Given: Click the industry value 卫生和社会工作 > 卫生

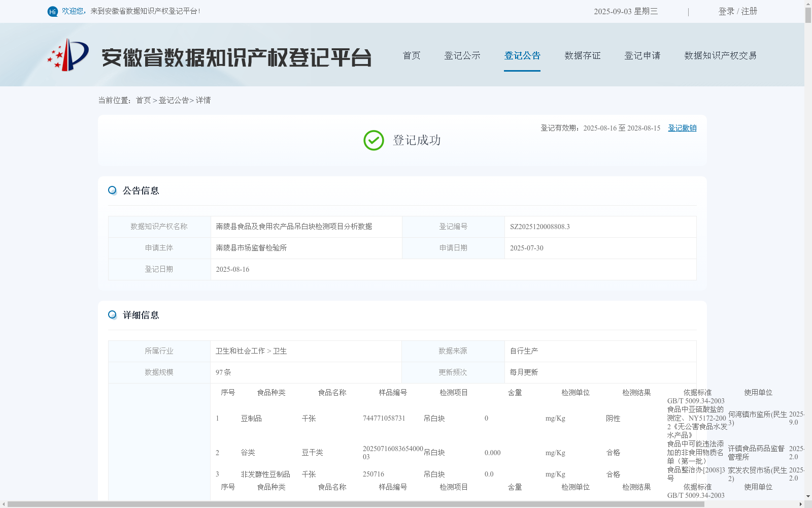Looking at the screenshot, I should click(251, 351).
